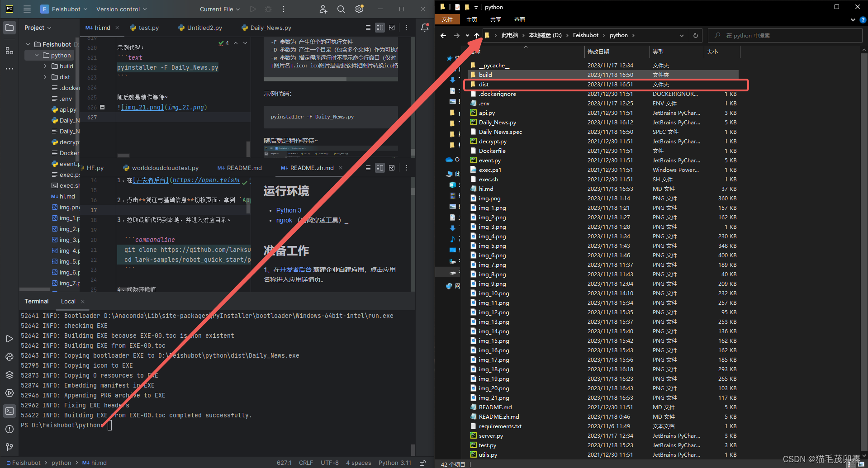Image resolution: width=868 pixels, height=468 pixels.
Task: Switch to Untitled2.py editor tab
Action: pyautogui.click(x=200, y=28)
